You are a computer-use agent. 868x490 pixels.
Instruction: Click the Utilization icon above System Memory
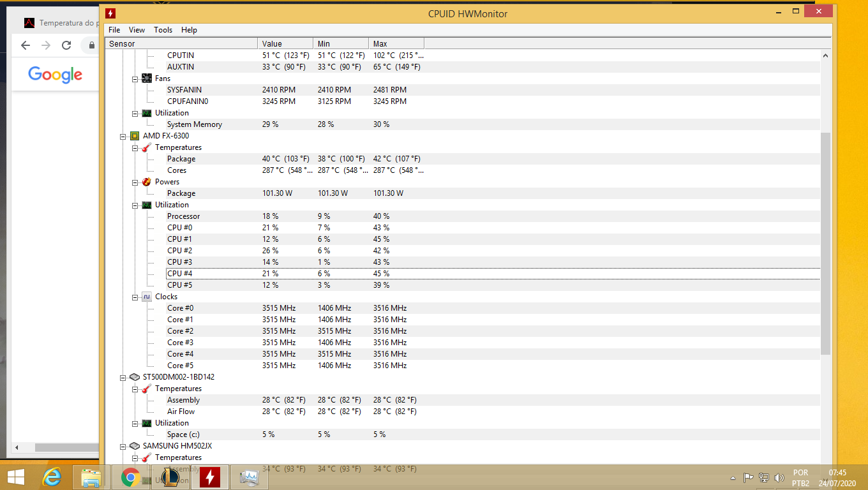coord(147,113)
